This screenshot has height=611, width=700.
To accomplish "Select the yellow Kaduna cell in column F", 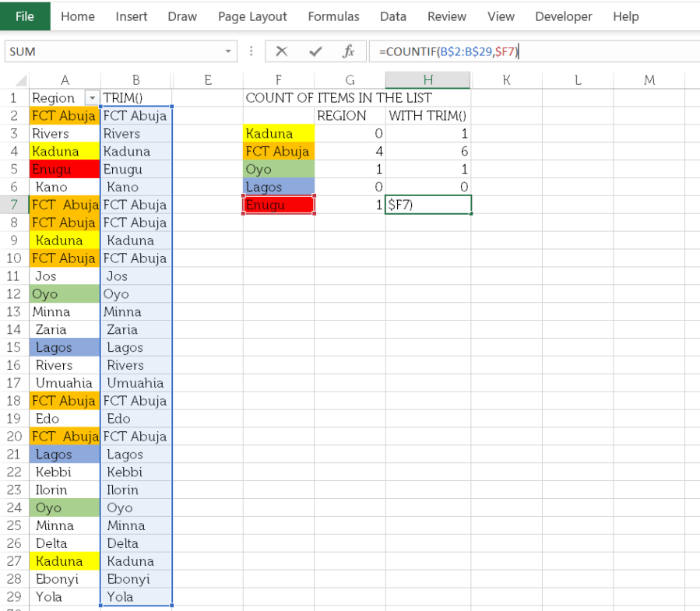I will [x=279, y=133].
